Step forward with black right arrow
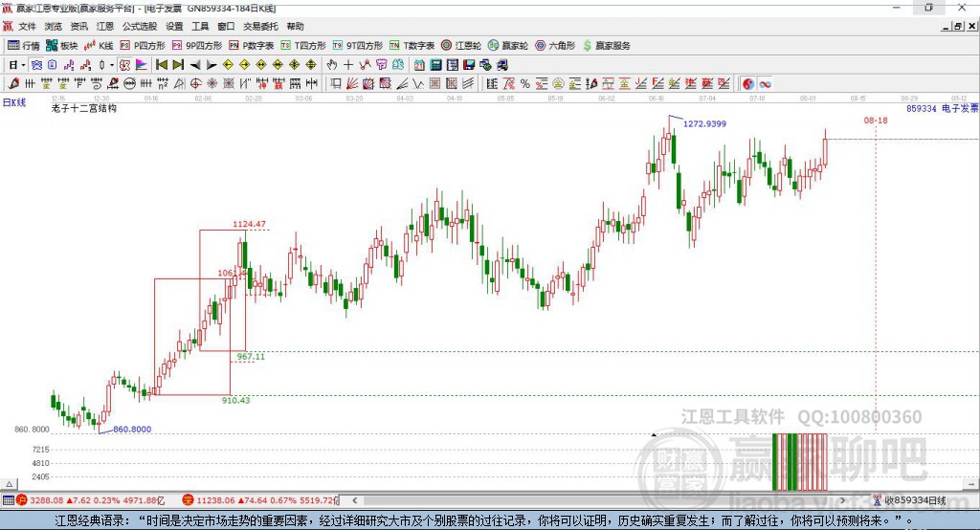Screen dimensions: 980x530 tap(211, 65)
